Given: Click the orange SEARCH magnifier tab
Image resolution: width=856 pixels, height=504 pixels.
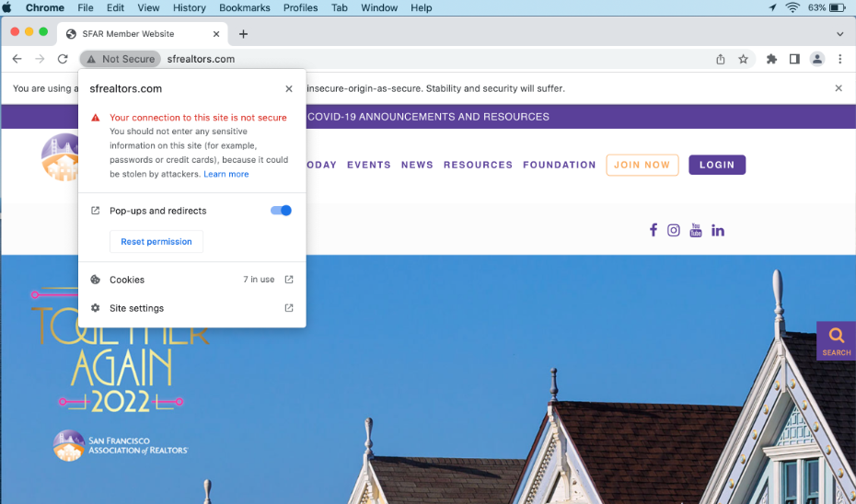Looking at the screenshot, I should 836,341.
